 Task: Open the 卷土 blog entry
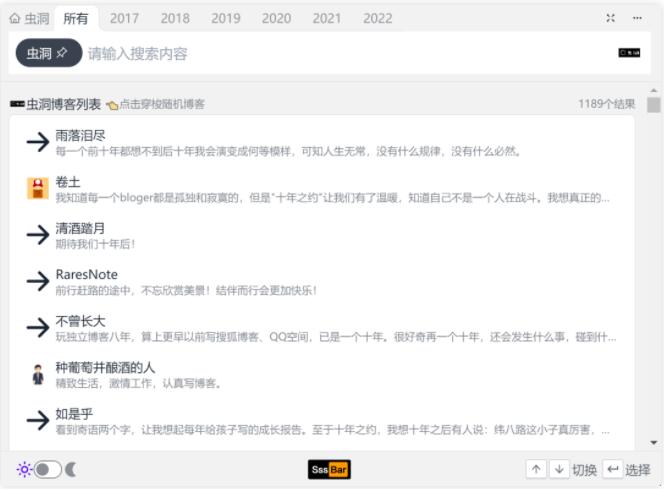67,182
